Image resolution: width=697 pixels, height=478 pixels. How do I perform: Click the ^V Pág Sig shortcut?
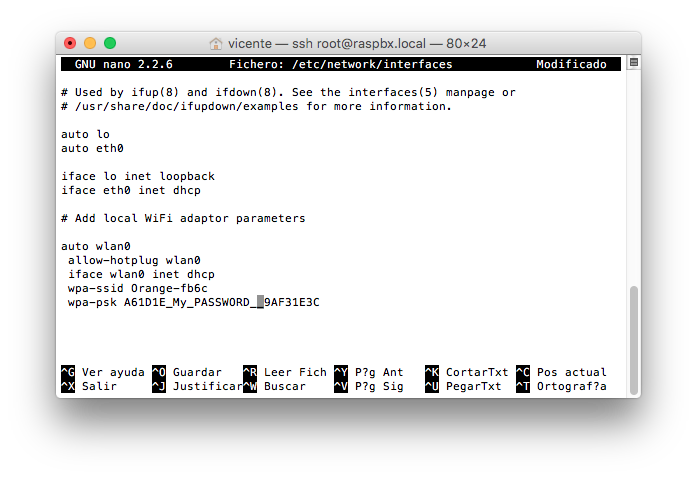click(x=369, y=386)
